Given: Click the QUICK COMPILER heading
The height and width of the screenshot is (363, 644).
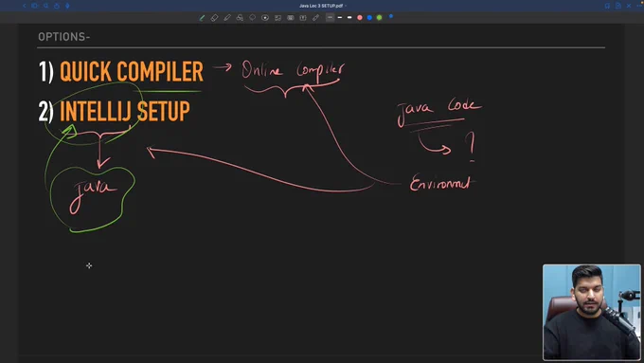Looking at the screenshot, I should pos(132,72).
